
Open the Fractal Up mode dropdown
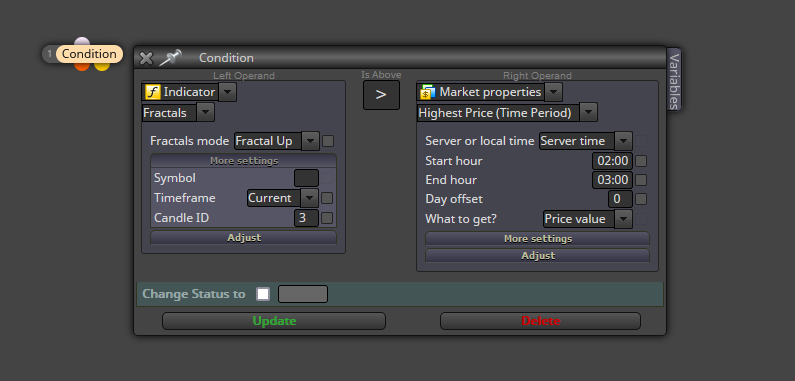(x=310, y=141)
